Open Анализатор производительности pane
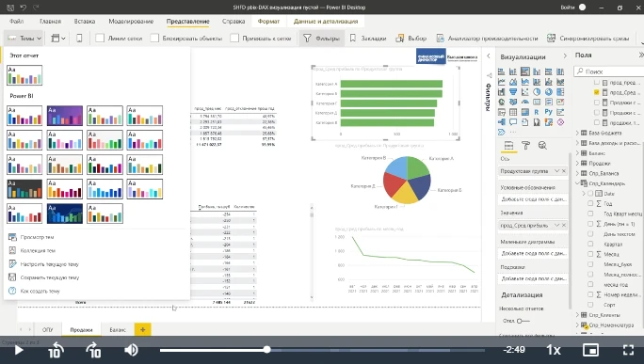This screenshot has width=644, height=364. [487, 39]
